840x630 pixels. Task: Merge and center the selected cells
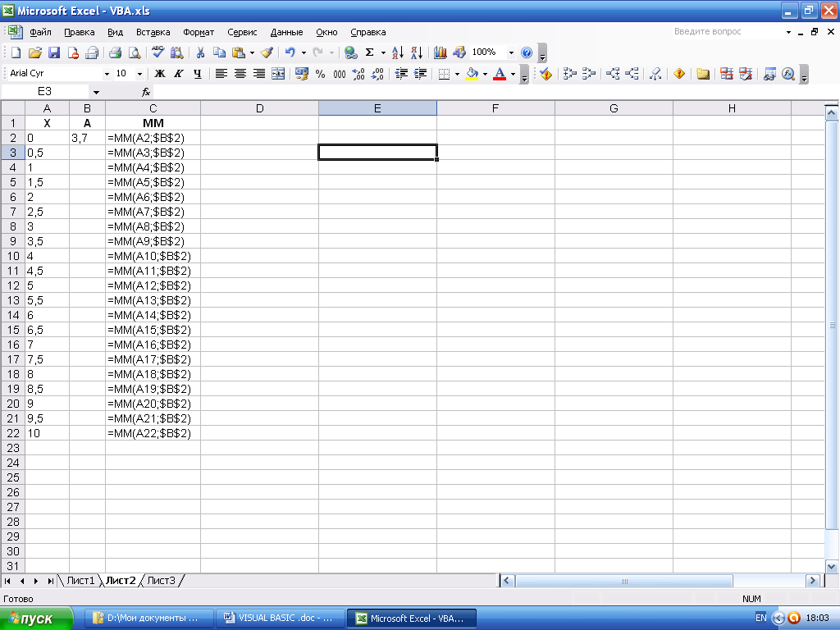tap(278, 74)
